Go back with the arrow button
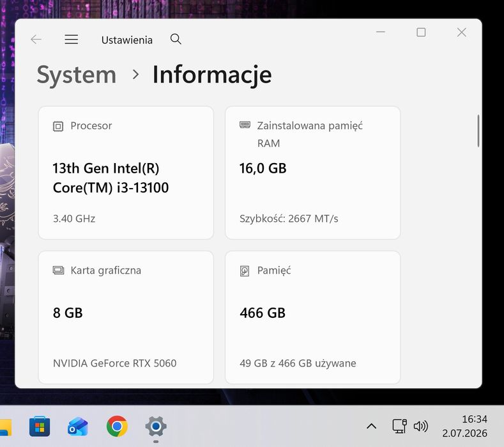This screenshot has width=504, height=447. pos(36,39)
